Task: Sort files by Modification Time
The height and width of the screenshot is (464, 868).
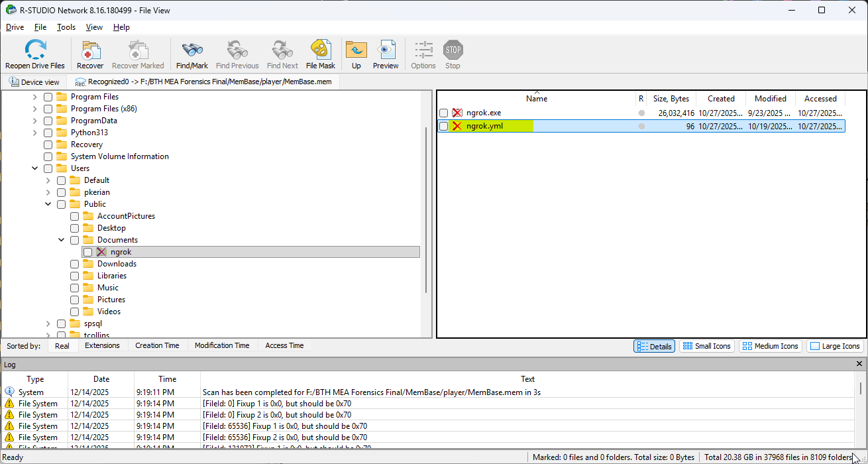Action: click(x=222, y=345)
